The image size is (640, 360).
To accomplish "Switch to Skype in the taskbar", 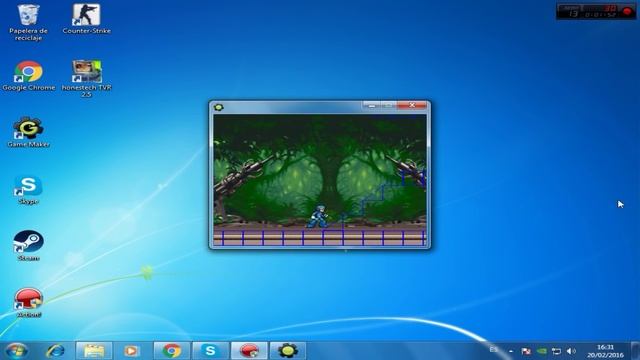I will pos(210,351).
